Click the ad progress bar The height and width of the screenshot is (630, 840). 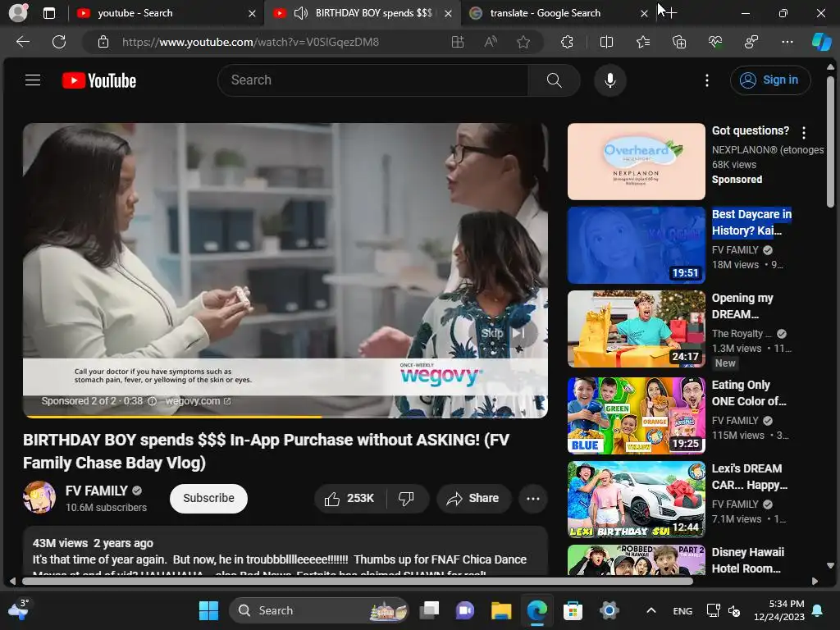[285, 416]
